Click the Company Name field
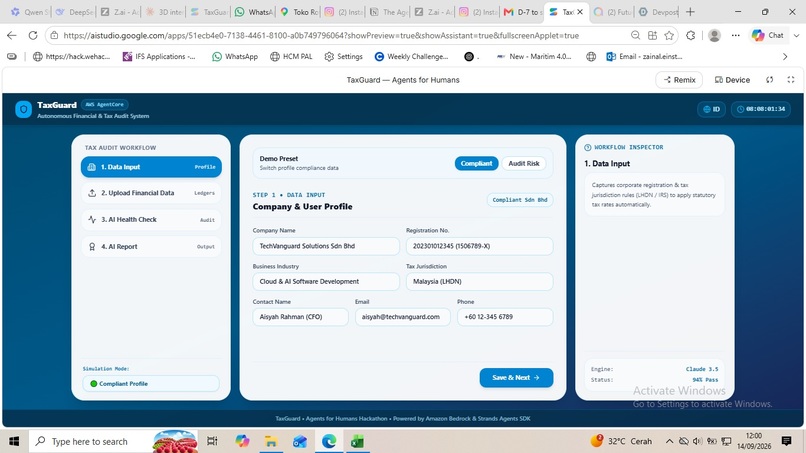Viewport: 806px width, 453px height. tap(326, 246)
